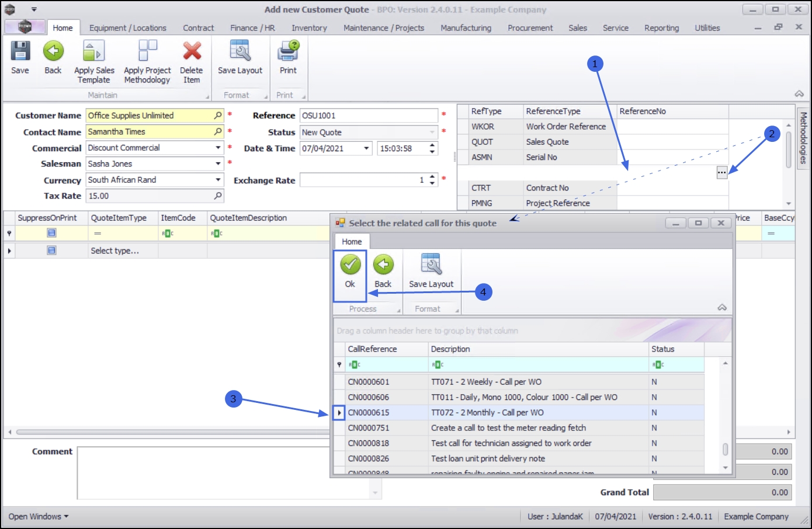Viewport: 812px width, 529px height.
Task: Save Layout in the related call dialog
Action: click(x=431, y=272)
